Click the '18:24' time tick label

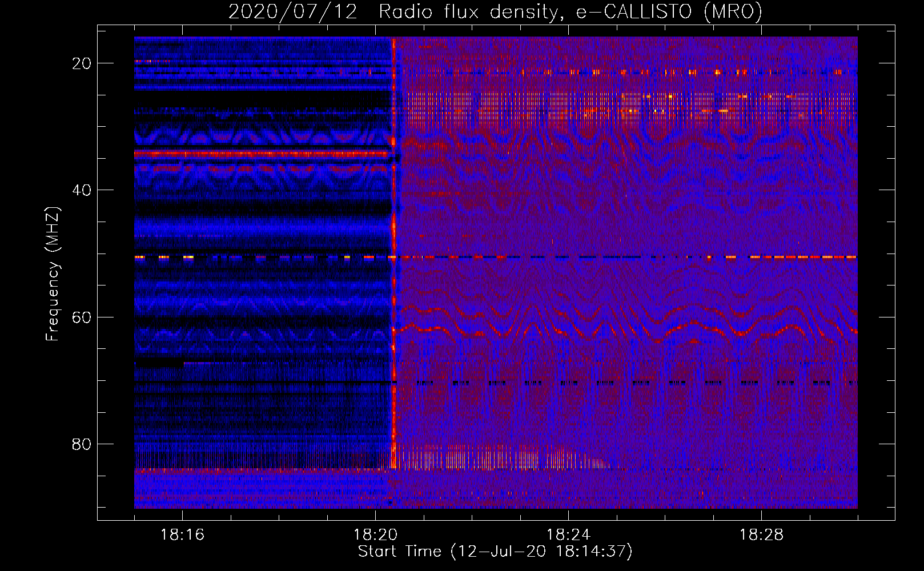pyautogui.click(x=568, y=535)
